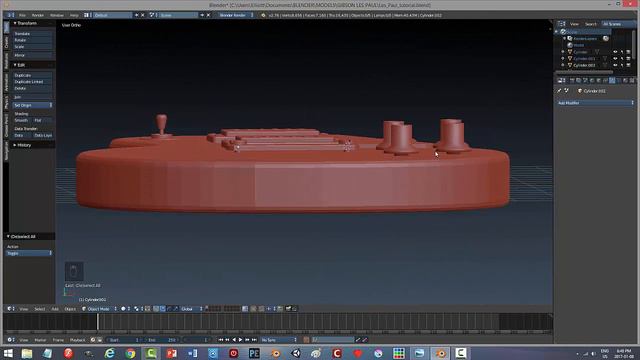Click the Delete button in Edit panel
Screen dimensions: 640x360
click(32, 88)
